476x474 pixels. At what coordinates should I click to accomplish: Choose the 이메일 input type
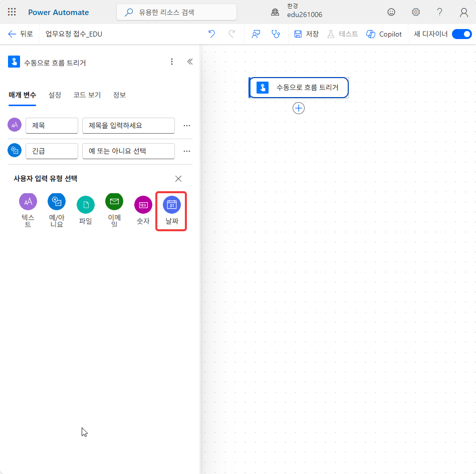(114, 210)
